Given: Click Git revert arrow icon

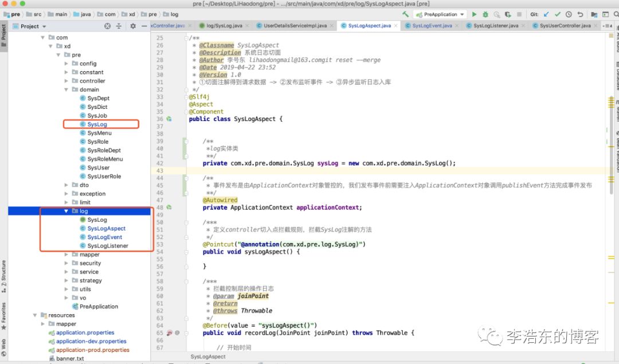Looking at the screenshot, I should coord(580,14).
